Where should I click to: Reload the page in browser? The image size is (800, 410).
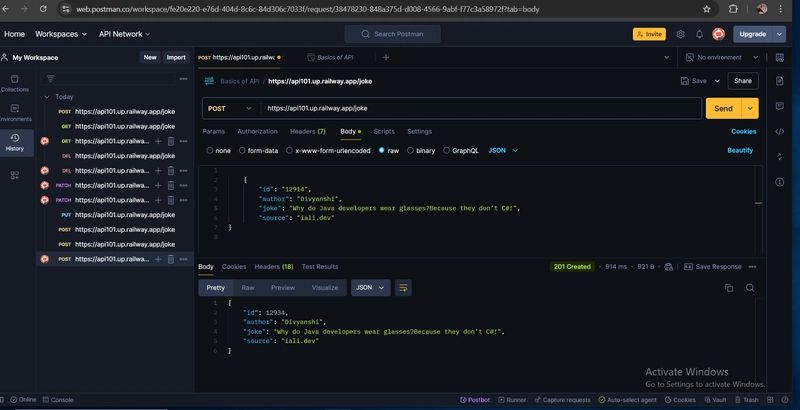click(x=43, y=9)
